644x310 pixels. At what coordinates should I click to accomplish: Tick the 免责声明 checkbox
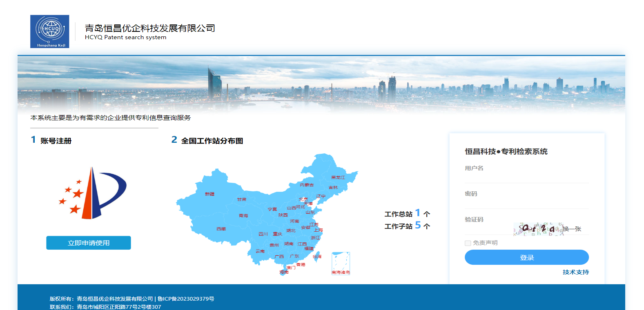coord(468,243)
